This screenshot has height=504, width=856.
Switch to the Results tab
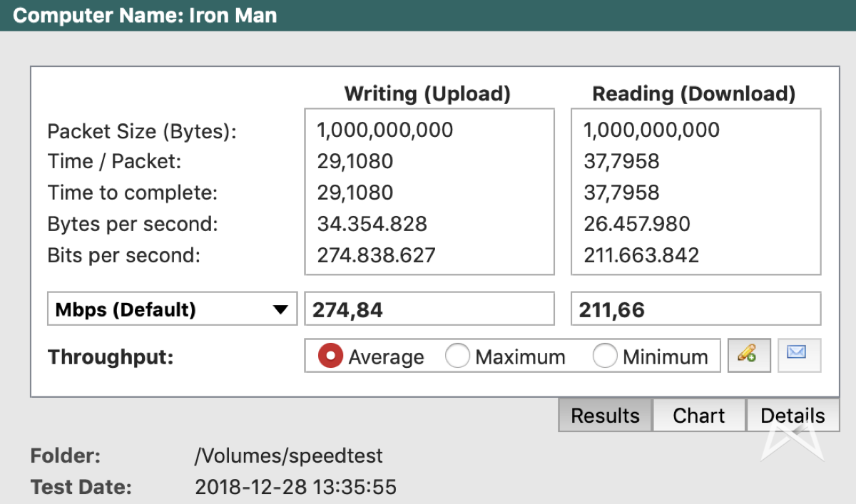605,416
